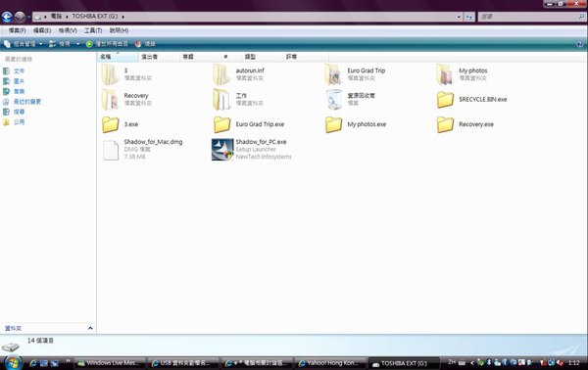Click the system clock showing 1:12

click(573, 362)
